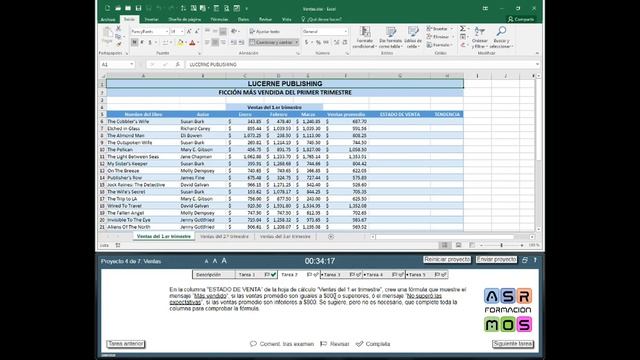Click the yellow fill color swatch
Image resolution: width=640 pixels, height=360 pixels.
[181, 42]
